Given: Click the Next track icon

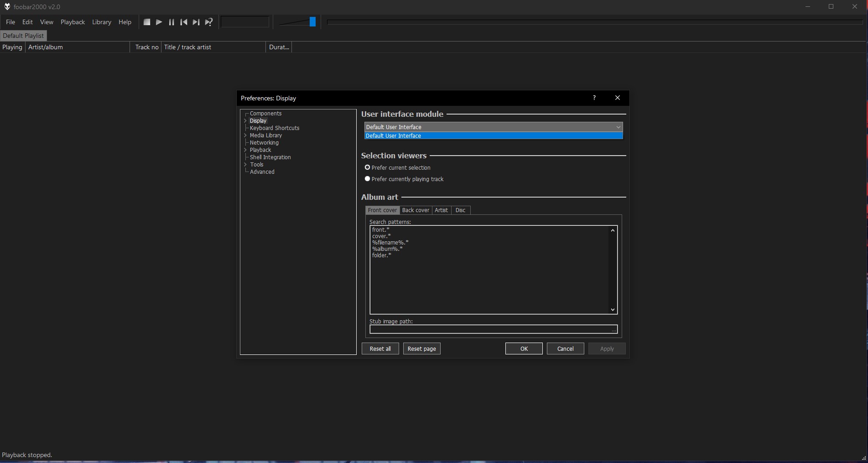Looking at the screenshot, I should (196, 22).
